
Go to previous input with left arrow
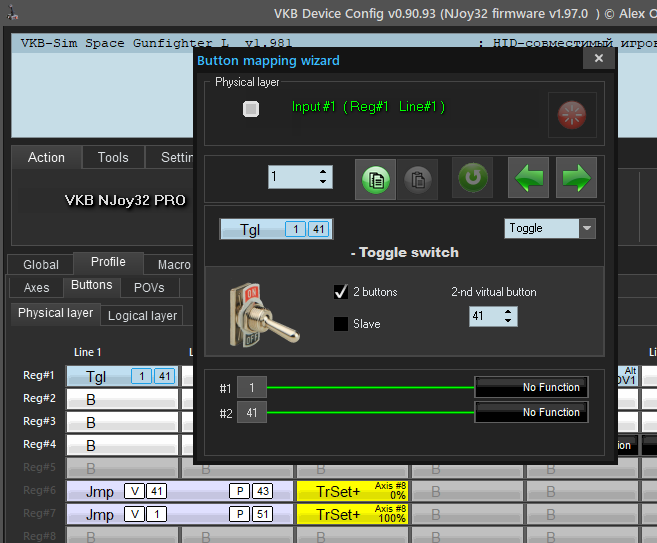(528, 178)
